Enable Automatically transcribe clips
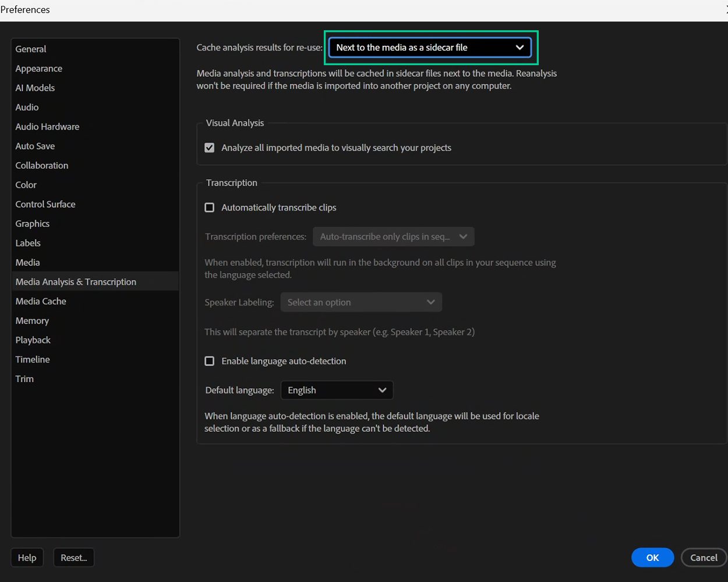728x582 pixels. (209, 207)
